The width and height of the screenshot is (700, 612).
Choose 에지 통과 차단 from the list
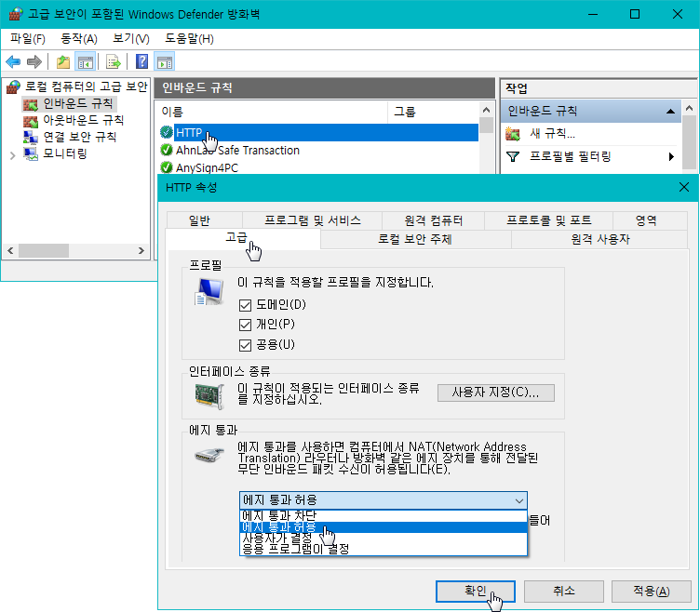(383, 515)
